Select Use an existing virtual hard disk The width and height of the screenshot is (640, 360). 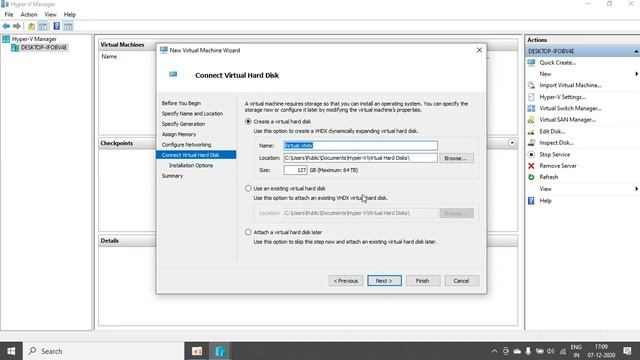[x=248, y=188]
